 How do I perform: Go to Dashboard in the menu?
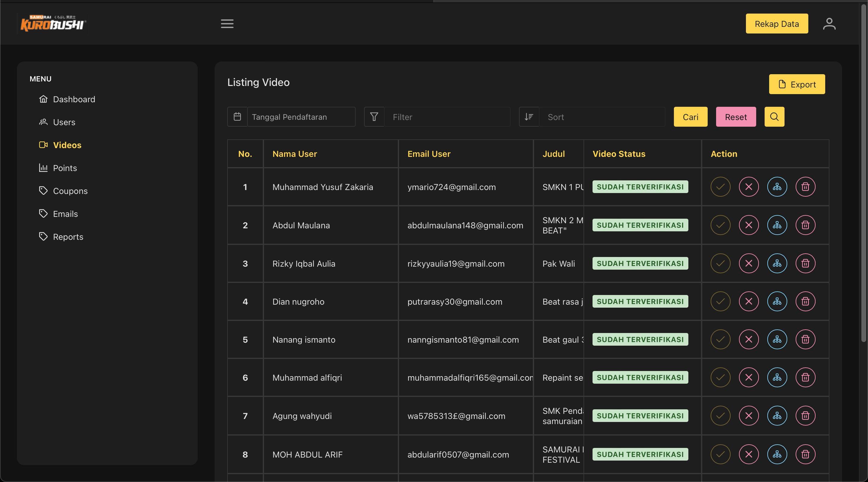coord(67,99)
